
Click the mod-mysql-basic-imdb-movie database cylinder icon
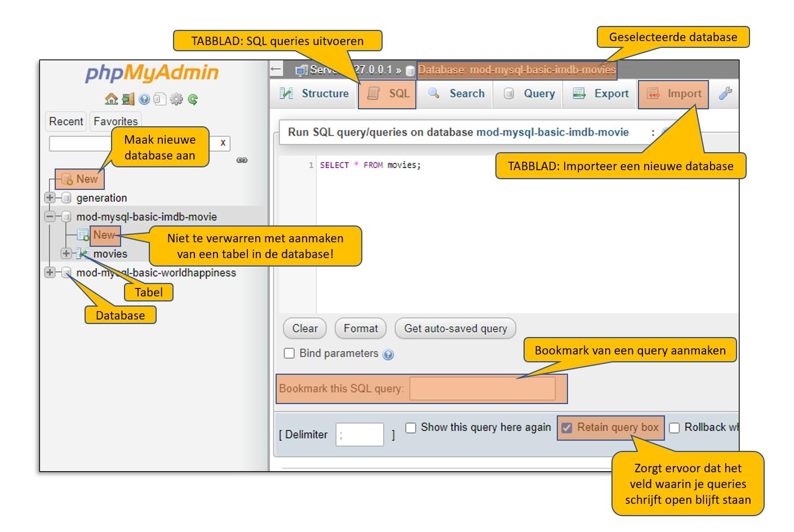pos(66,216)
